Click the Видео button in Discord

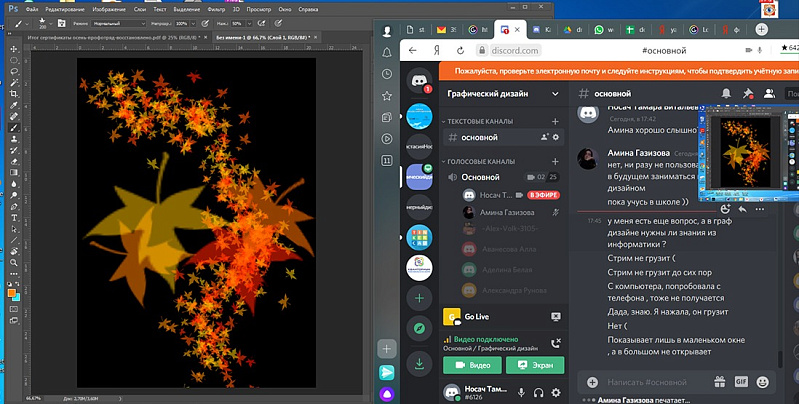click(x=472, y=365)
